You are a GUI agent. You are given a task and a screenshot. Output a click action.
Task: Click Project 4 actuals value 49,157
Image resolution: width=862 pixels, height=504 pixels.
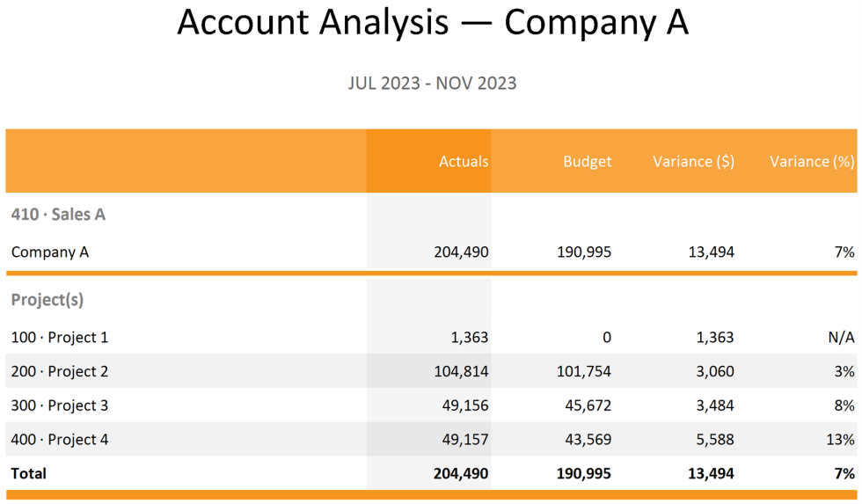[x=465, y=440]
